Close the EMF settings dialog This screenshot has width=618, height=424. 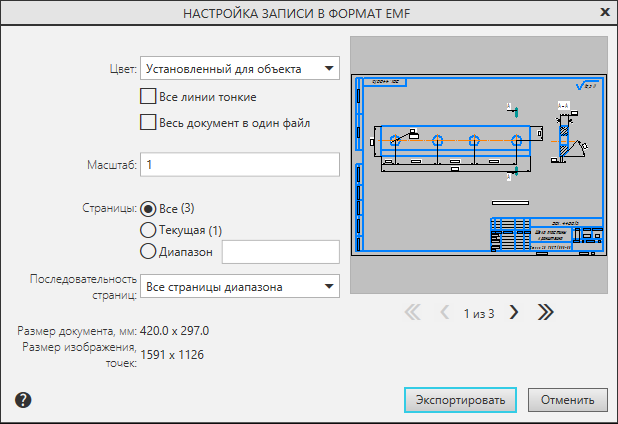click(x=604, y=13)
